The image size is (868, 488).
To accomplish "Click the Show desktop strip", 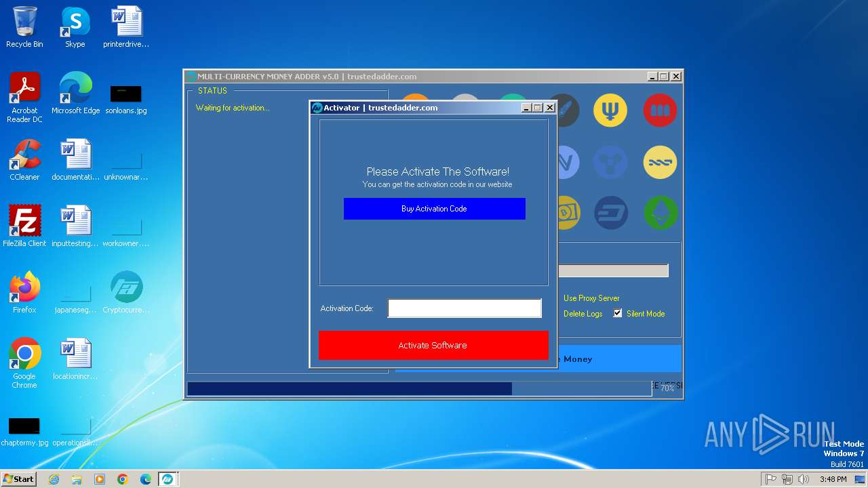I will [861, 479].
